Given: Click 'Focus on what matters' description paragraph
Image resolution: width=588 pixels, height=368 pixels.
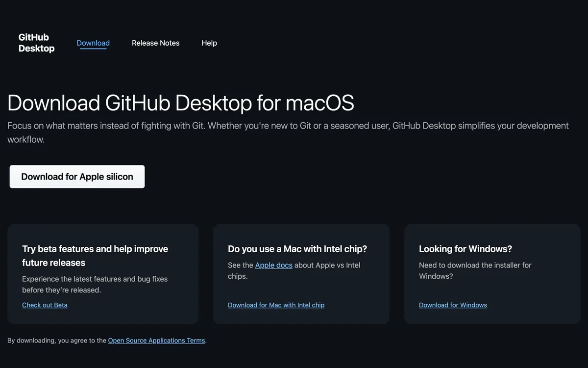Looking at the screenshot, I should tap(288, 132).
